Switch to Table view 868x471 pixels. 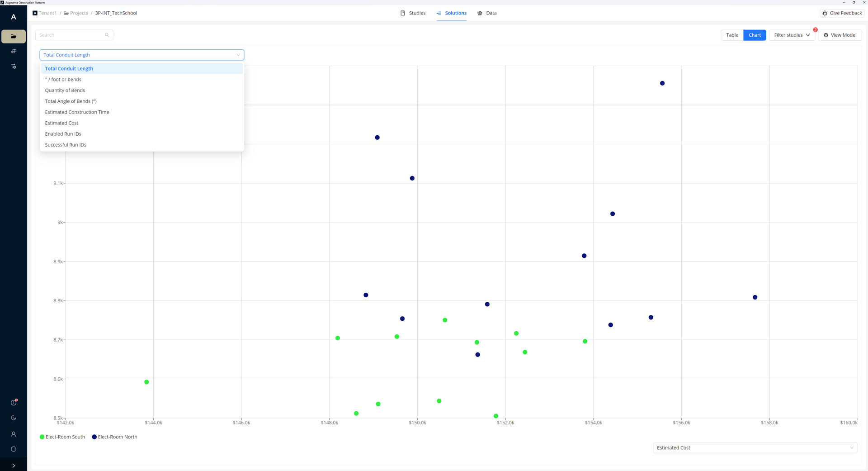[x=731, y=35]
